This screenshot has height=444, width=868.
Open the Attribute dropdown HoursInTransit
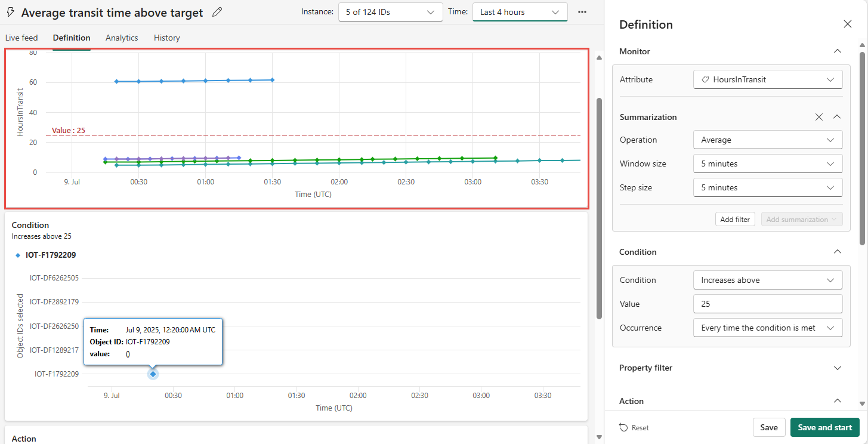(767, 79)
